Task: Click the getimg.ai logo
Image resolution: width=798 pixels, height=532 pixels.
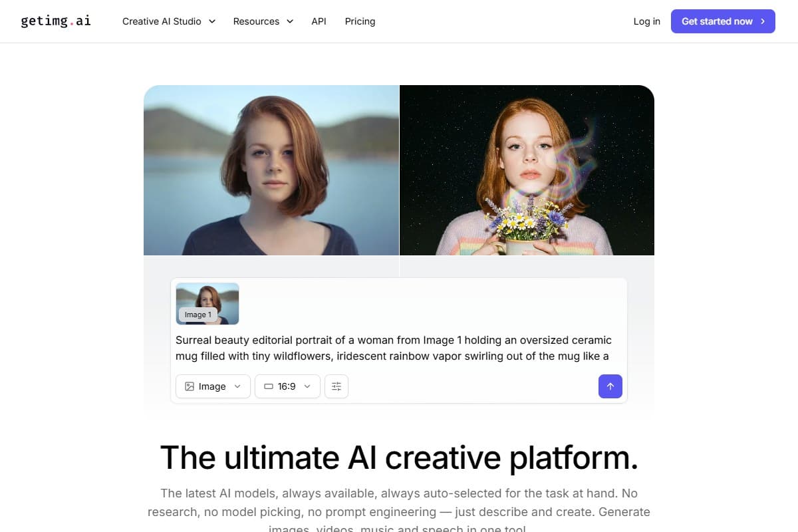Action: coord(56,21)
